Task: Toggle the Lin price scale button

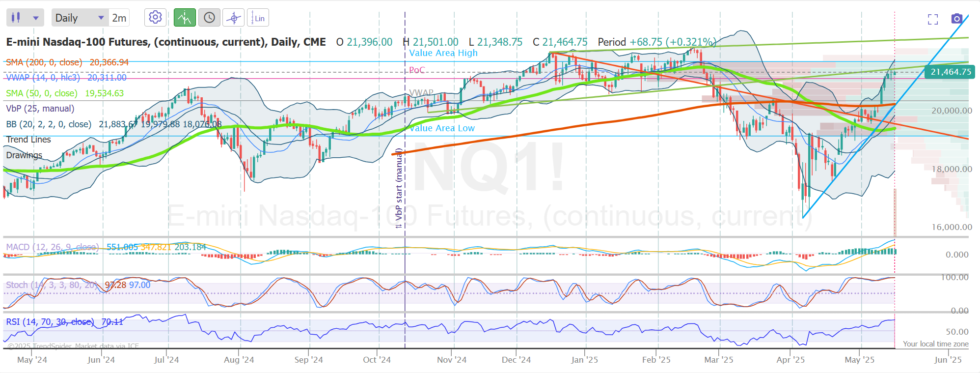Action: pos(258,18)
